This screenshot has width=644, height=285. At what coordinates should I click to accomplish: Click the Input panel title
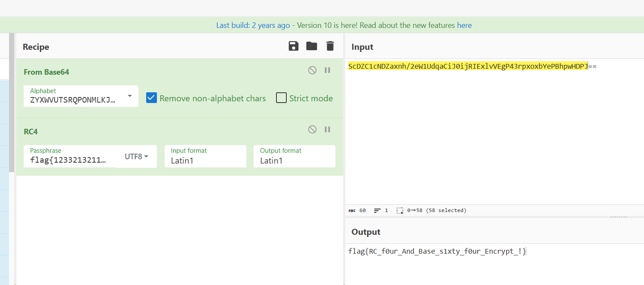[x=362, y=47]
